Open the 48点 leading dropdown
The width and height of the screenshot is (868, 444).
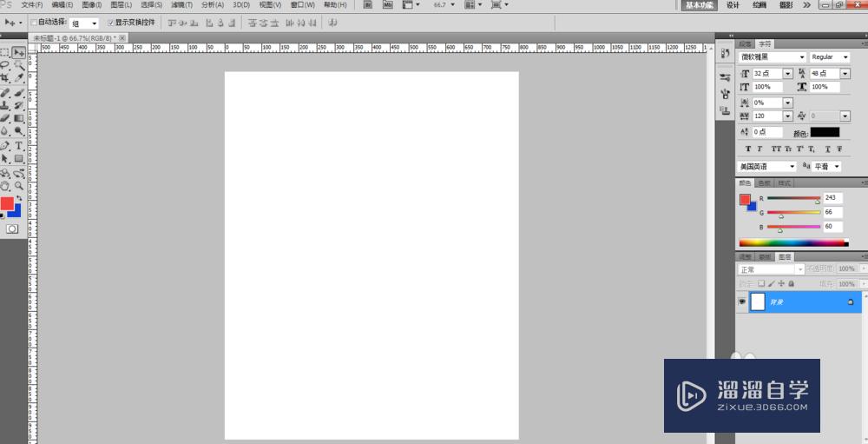(x=845, y=73)
